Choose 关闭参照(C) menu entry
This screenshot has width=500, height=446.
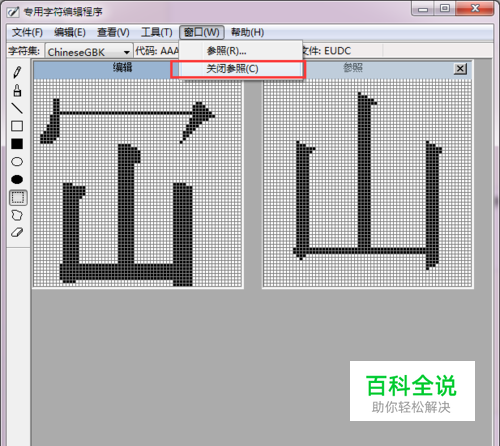241,69
